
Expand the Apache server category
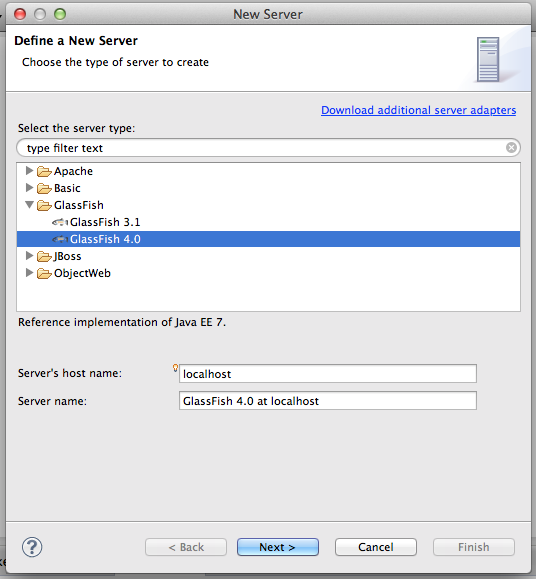(30, 171)
